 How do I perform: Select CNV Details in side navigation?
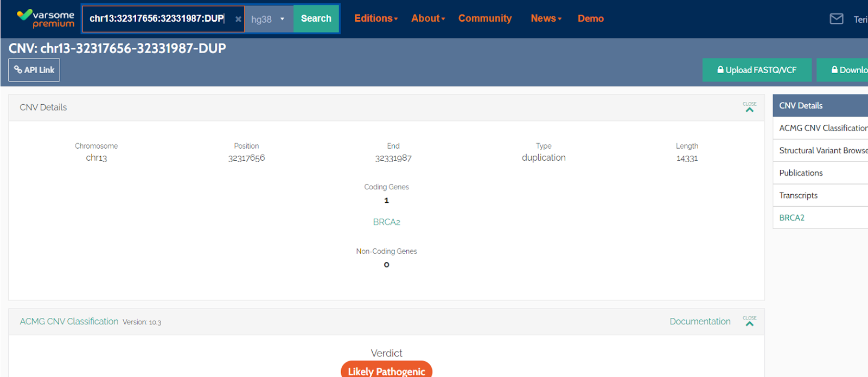pyautogui.click(x=820, y=106)
